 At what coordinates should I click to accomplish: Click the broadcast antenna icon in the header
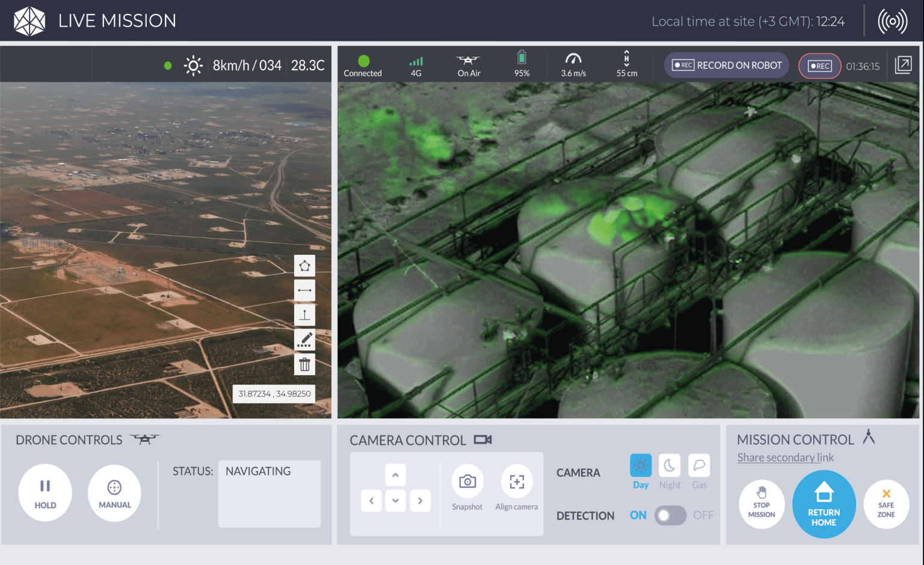tap(892, 20)
